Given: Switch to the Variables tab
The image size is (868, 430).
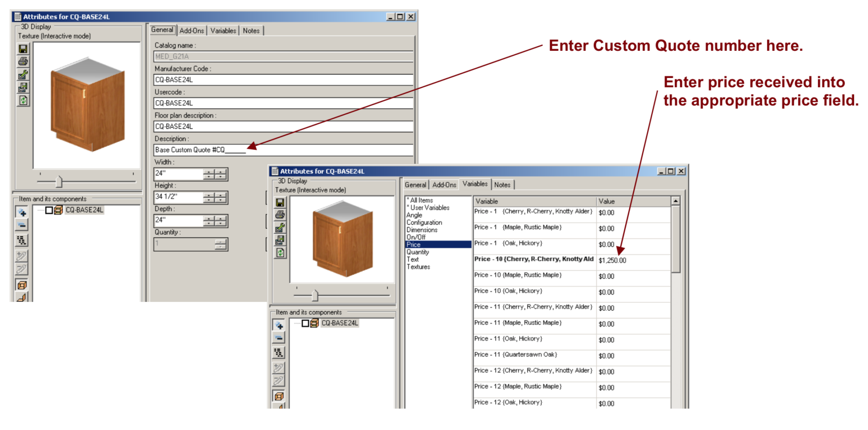Looking at the screenshot, I should (x=223, y=31).
